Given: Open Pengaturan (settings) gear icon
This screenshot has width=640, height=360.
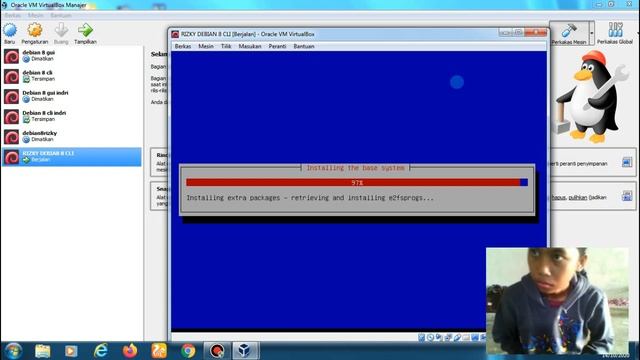Looking at the screenshot, I should pos(35,31).
